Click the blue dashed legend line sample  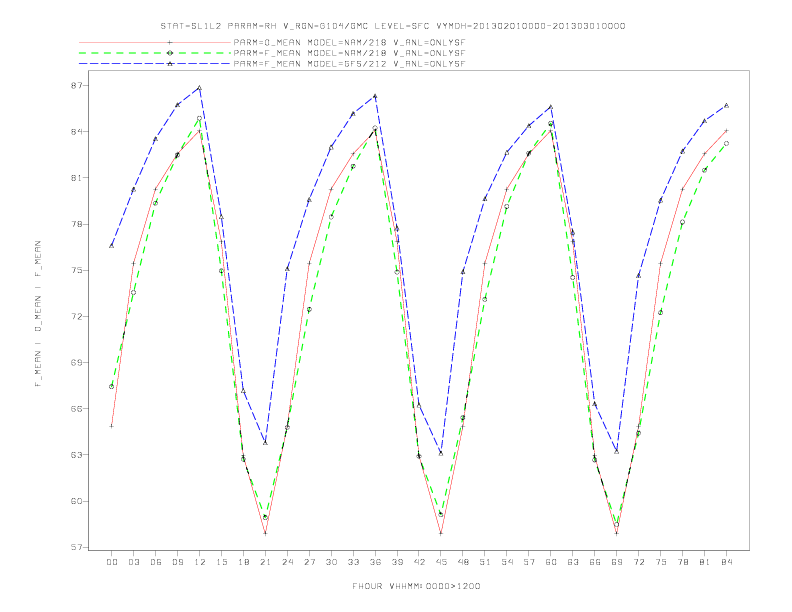pyautogui.click(x=155, y=64)
